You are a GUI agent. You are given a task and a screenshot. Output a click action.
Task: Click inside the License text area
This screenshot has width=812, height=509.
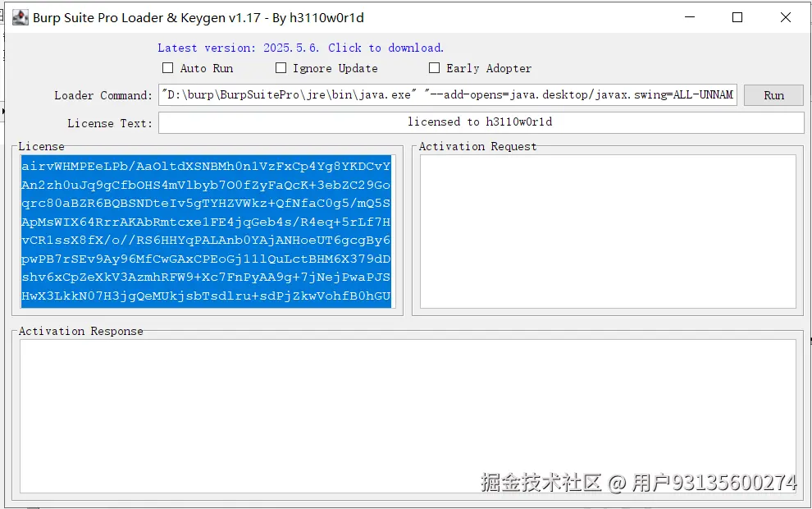[206, 232]
